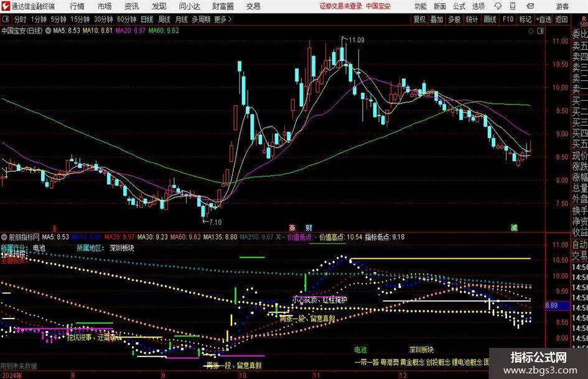Click the 返回 back button

click(561, 19)
